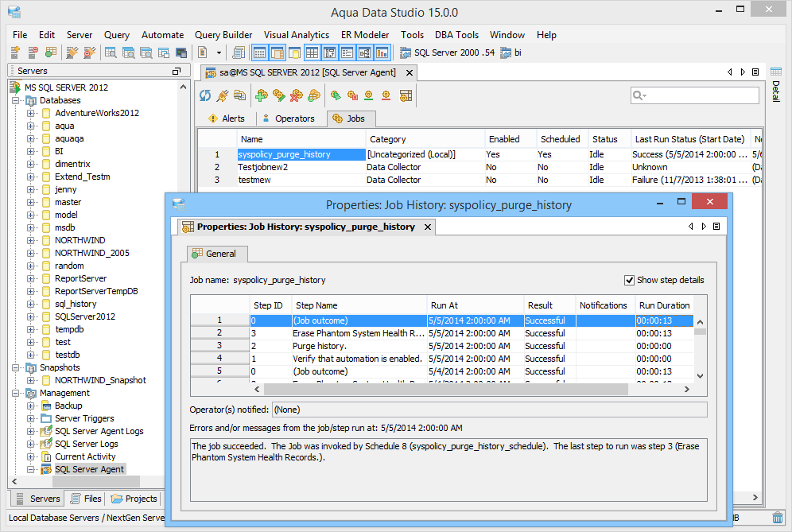The height and width of the screenshot is (532, 792).
Task: Open the DBA Tools menu
Action: tap(456, 35)
